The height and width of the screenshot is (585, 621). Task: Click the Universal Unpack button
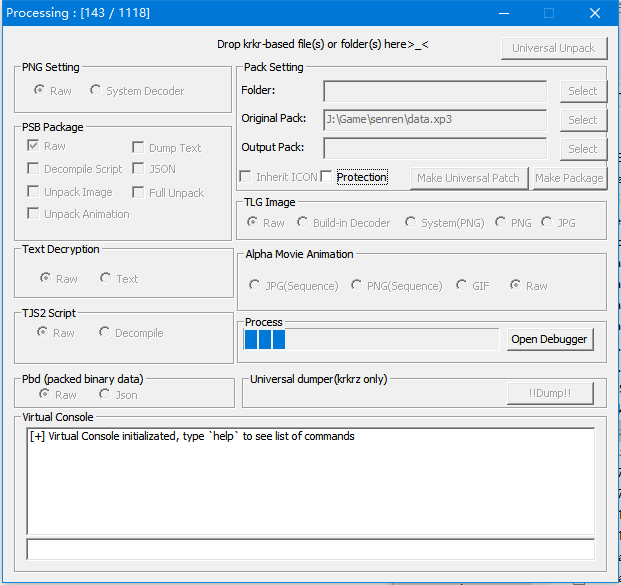[x=554, y=48]
